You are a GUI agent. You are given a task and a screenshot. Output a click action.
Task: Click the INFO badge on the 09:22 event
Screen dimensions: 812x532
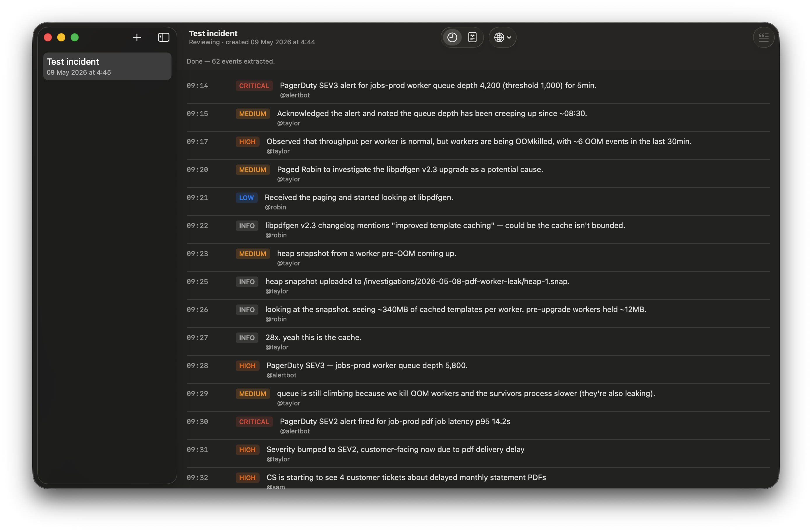[247, 225]
